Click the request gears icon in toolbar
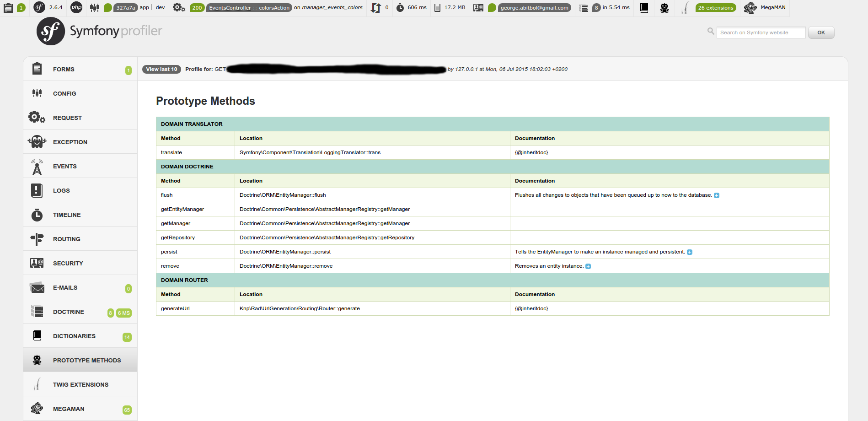 pos(179,7)
